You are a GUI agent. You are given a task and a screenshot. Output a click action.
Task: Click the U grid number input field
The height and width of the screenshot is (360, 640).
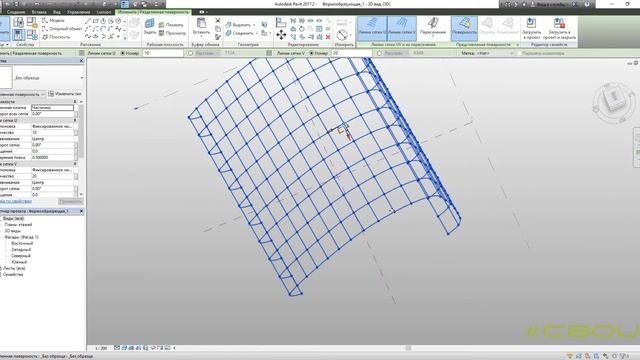point(163,53)
